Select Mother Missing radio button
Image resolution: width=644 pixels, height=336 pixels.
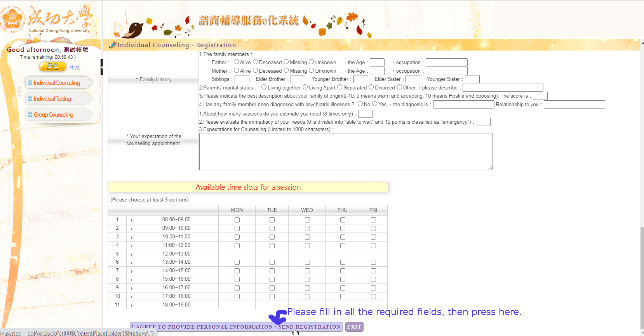286,70
